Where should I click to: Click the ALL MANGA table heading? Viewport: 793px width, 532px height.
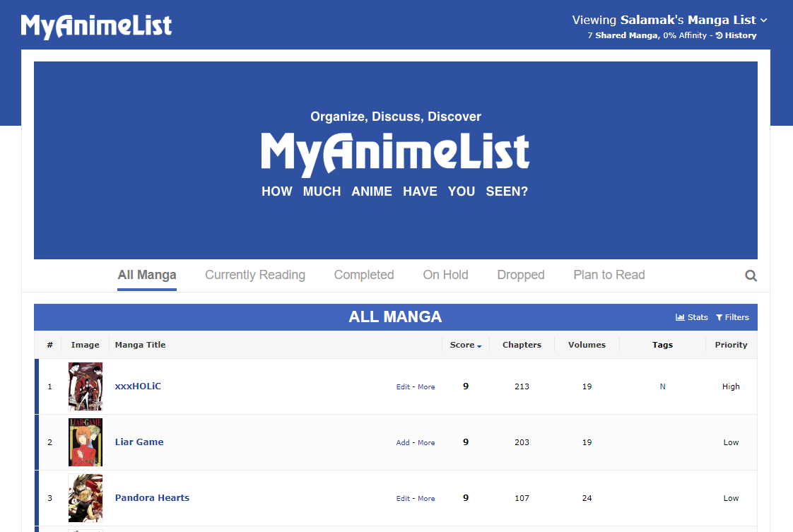(x=395, y=317)
